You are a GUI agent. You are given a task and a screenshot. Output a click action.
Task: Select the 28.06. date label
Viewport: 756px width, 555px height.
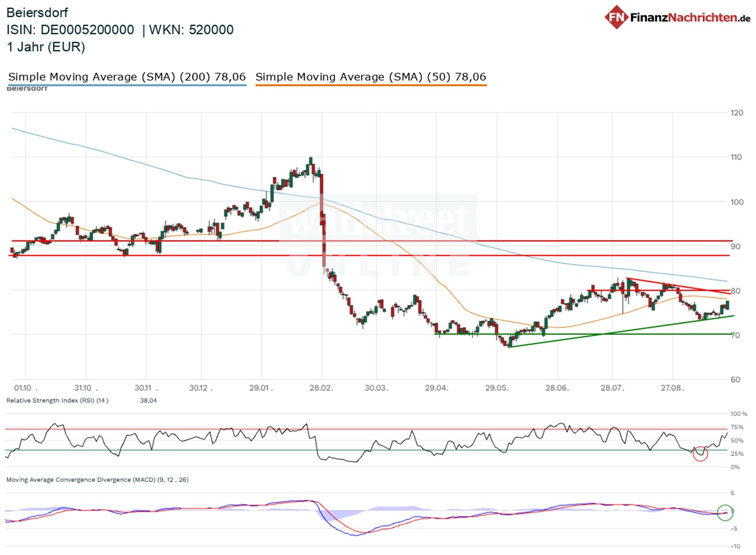click(558, 389)
